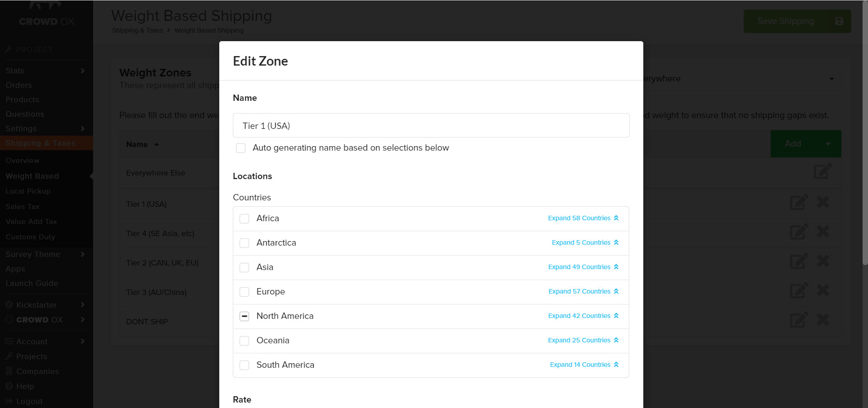Click edit icon for Everywhere Else zone
Screen dimensions: 868x408
[822, 171]
